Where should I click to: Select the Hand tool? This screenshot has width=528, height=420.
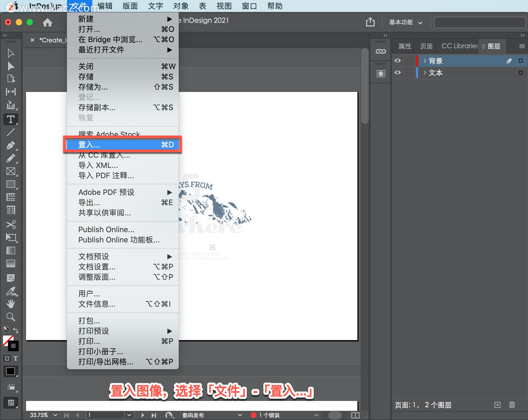click(11, 304)
